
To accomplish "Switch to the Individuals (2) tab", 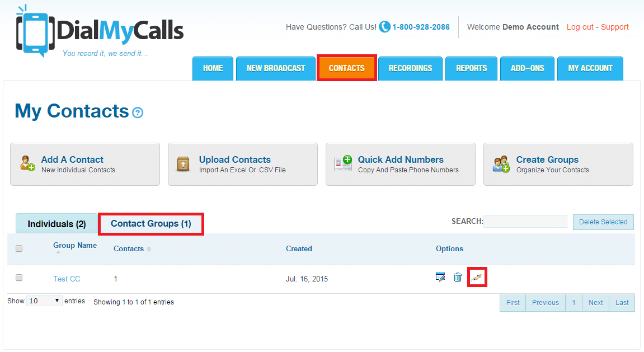I will 57,224.
